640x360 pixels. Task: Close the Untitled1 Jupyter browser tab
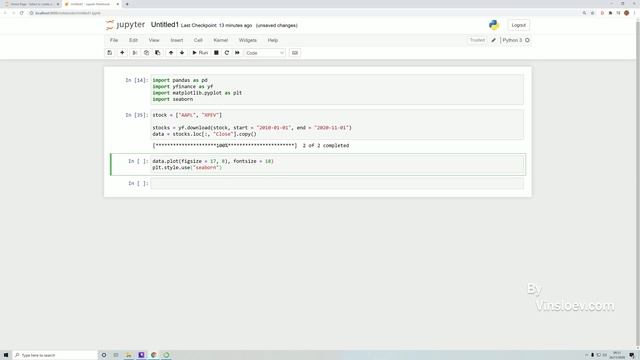[x=118, y=4]
